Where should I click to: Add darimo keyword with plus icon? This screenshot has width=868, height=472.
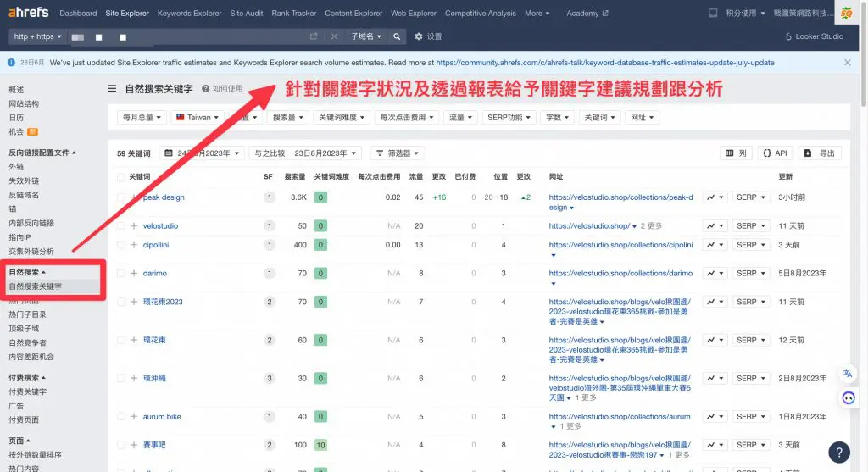[x=133, y=274]
